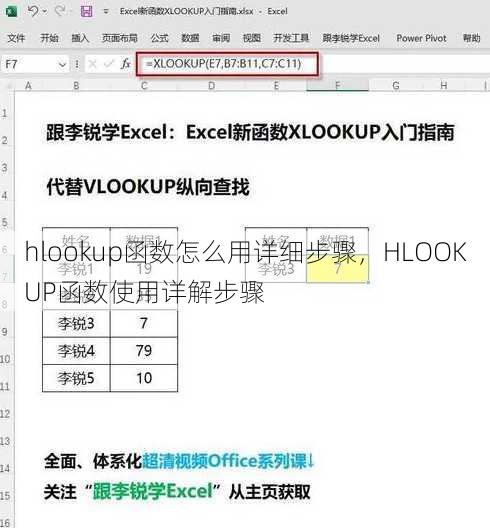Click the cell with value 79
Screen dimensions: 490x528
coord(144,351)
